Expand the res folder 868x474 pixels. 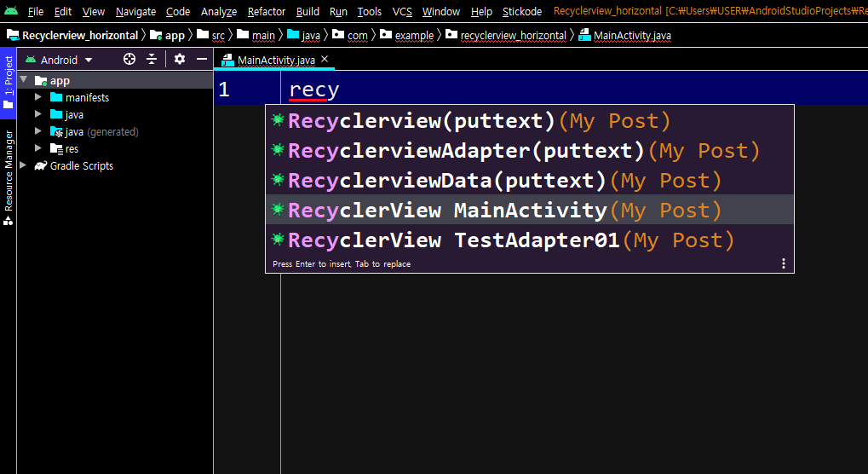38,149
